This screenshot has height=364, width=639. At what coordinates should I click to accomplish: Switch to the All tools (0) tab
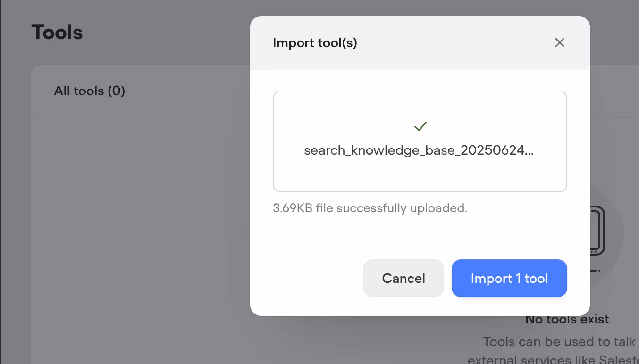point(90,91)
